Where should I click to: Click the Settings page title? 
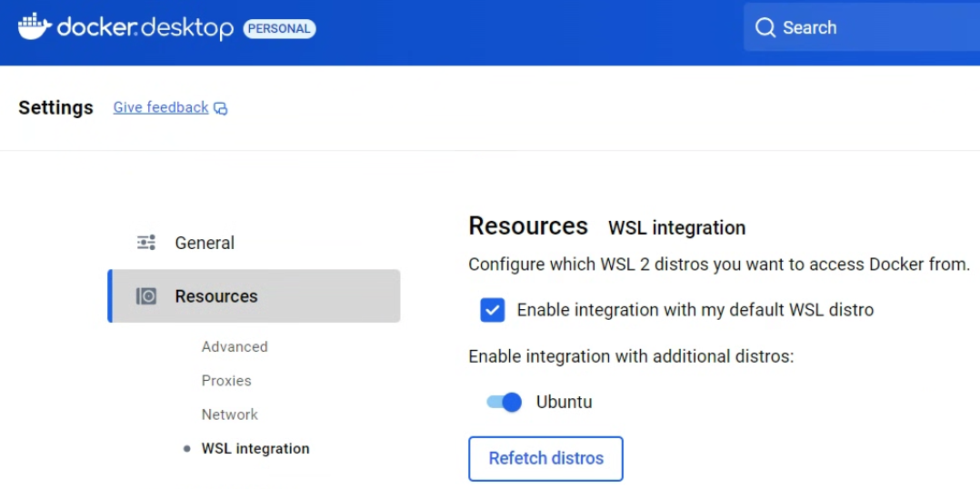tap(55, 108)
